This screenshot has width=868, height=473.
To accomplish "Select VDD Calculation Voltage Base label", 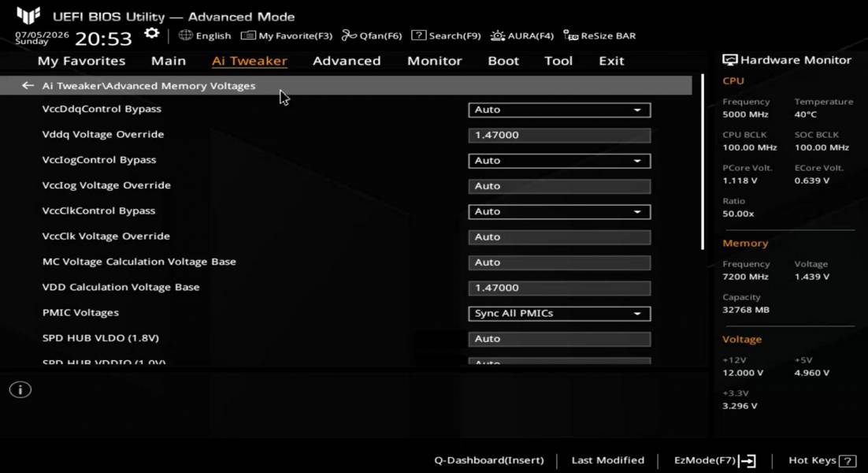I will [121, 288].
